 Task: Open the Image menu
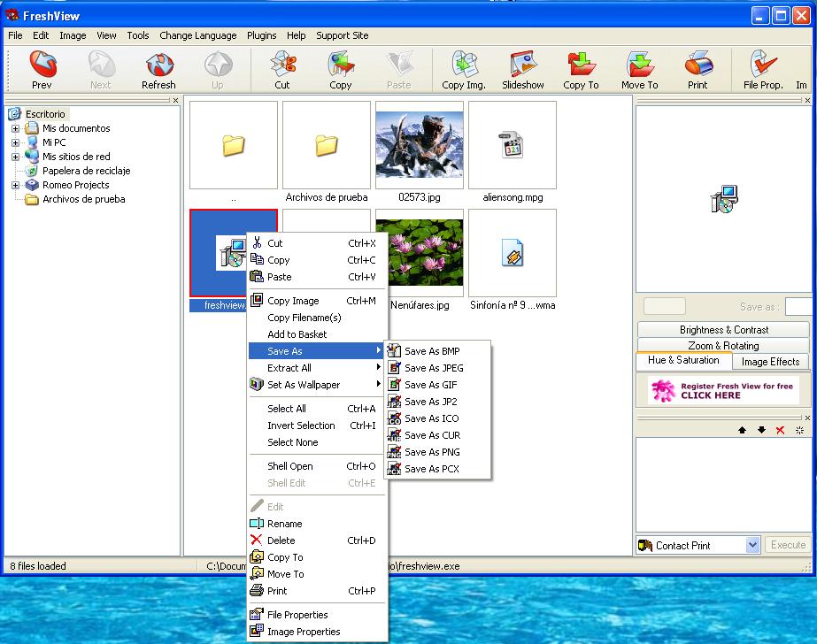[73, 35]
